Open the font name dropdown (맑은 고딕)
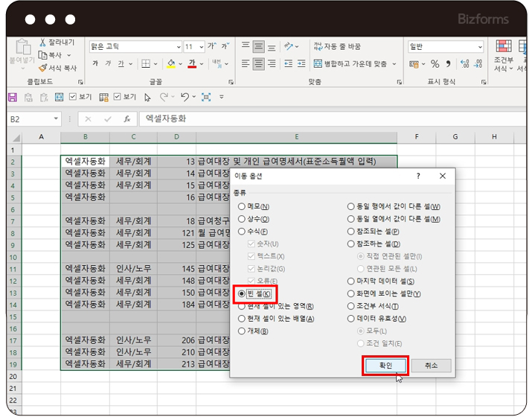This screenshot has width=532, height=417. point(134,46)
